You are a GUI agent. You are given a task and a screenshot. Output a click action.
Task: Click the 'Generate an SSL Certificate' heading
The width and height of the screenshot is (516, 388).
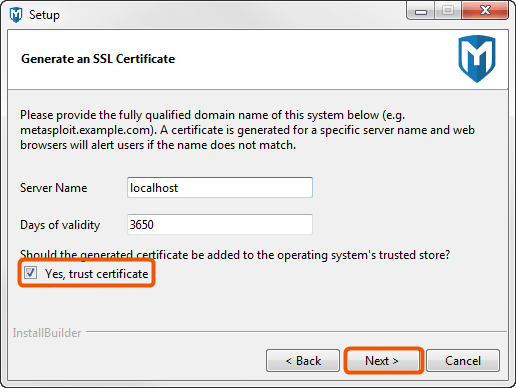[98, 59]
